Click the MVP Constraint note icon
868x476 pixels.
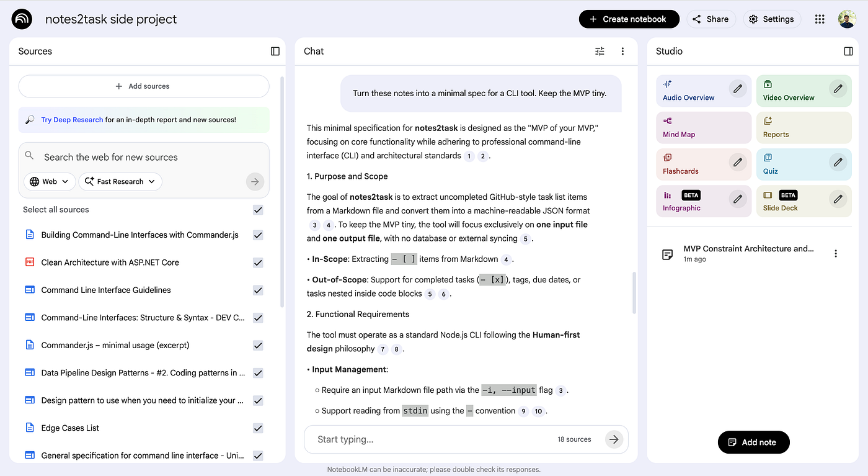(x=668, y=254)
